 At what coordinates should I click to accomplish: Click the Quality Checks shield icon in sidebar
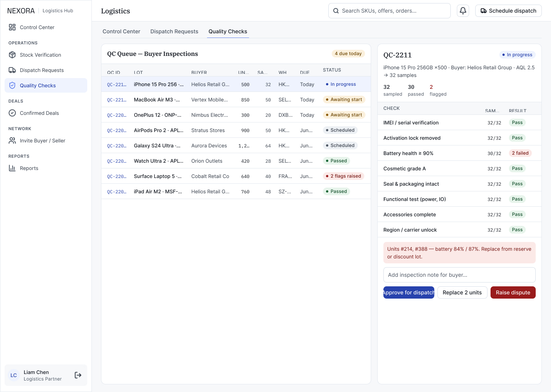[x=12, y=85]
